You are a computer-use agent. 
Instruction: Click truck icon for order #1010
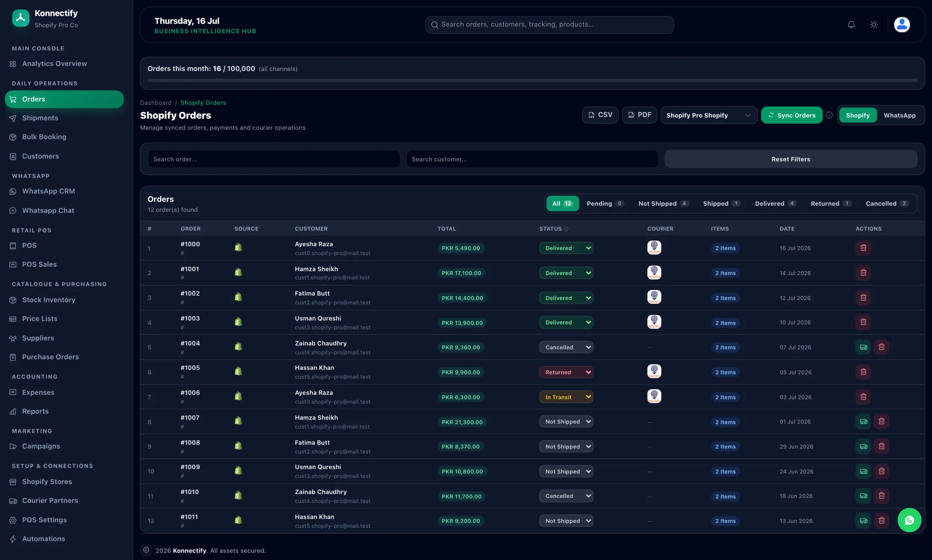click(x=863, y=496)
